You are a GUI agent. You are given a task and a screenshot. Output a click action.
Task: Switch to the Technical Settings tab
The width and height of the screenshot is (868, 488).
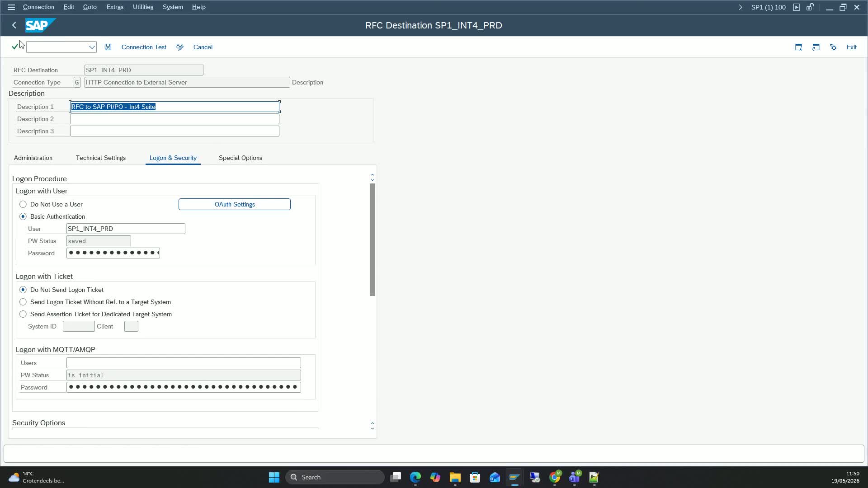coord(101,158)
